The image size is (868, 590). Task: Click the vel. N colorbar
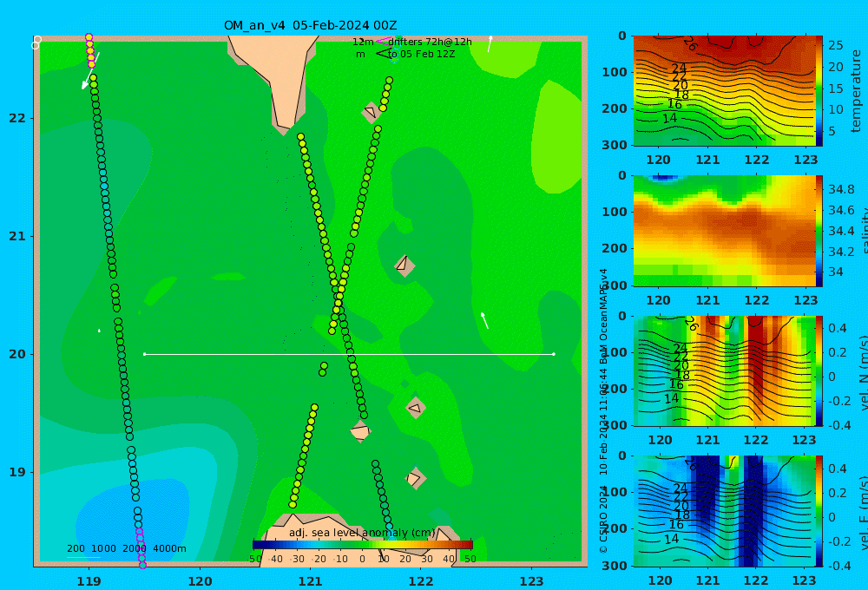819,370
